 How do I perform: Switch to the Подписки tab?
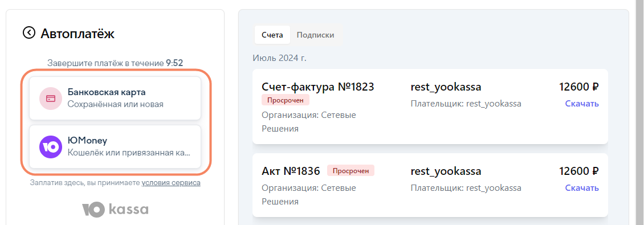coord(315,35)
